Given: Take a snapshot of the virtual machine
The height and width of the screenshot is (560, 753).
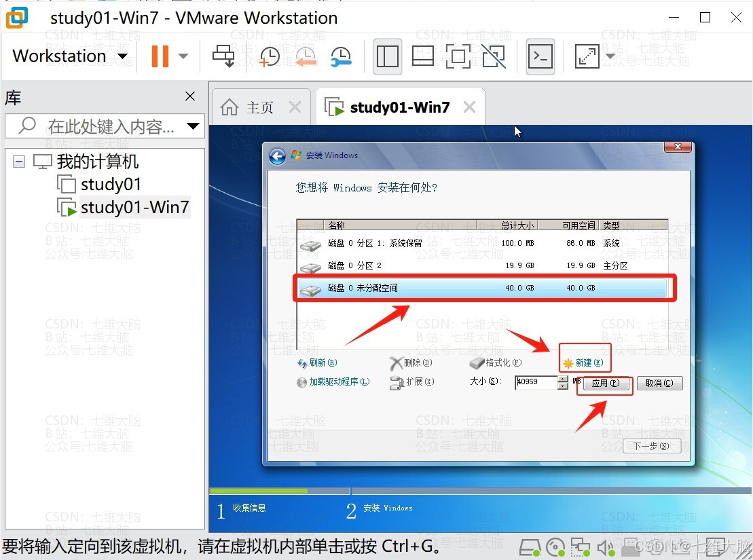Looking at the screenshot, I should [269, 56].
